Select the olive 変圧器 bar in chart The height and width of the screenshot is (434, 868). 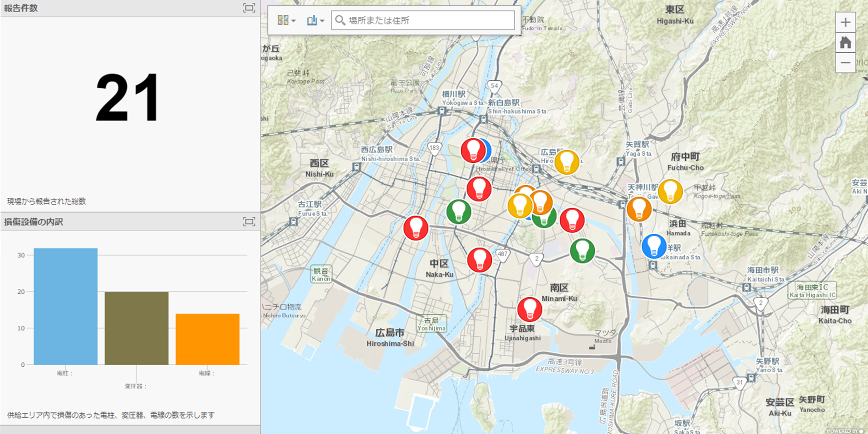click(136, 328)
